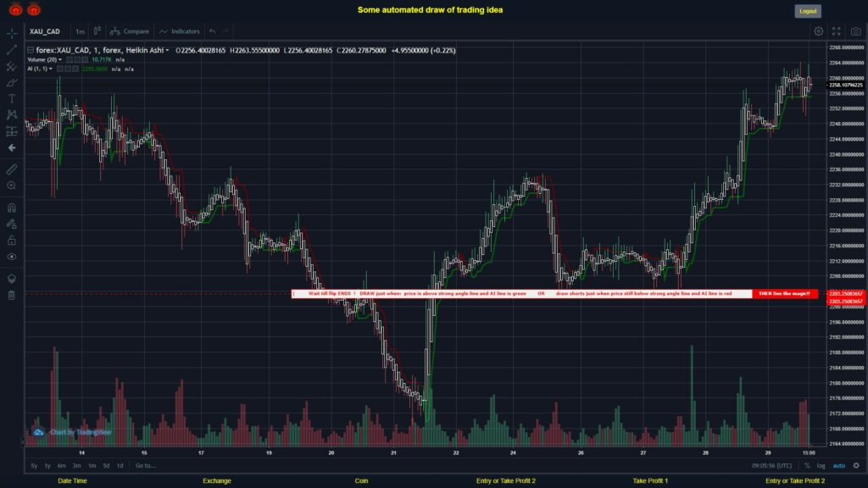Log out using the Logout button

click(808, 11)
